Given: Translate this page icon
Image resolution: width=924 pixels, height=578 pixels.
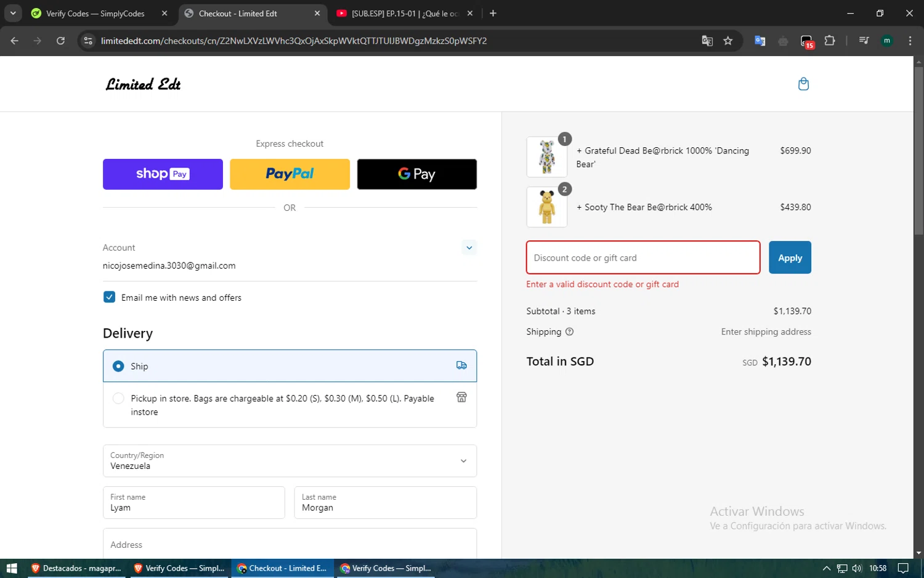Looking at the screenshot, I should click(707, 41).
